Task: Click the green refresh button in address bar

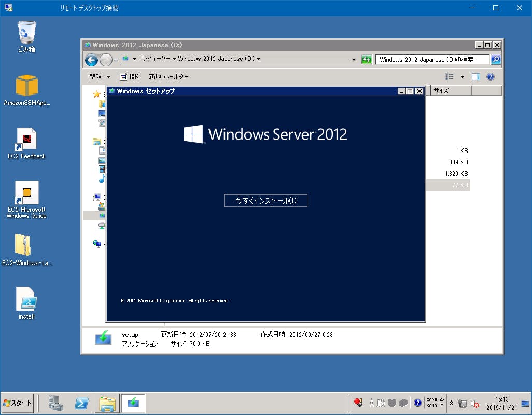Action: tap(367, 60)
